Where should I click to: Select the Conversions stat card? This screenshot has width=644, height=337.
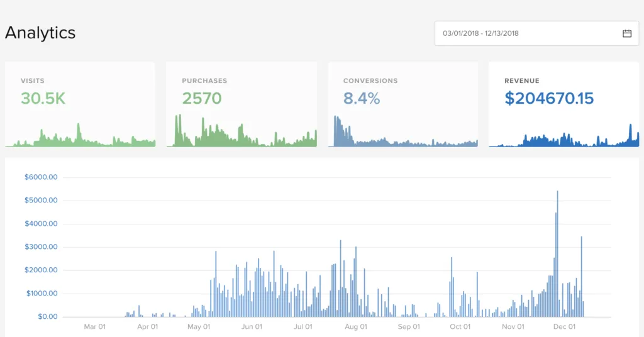click(x=403, y=104)
